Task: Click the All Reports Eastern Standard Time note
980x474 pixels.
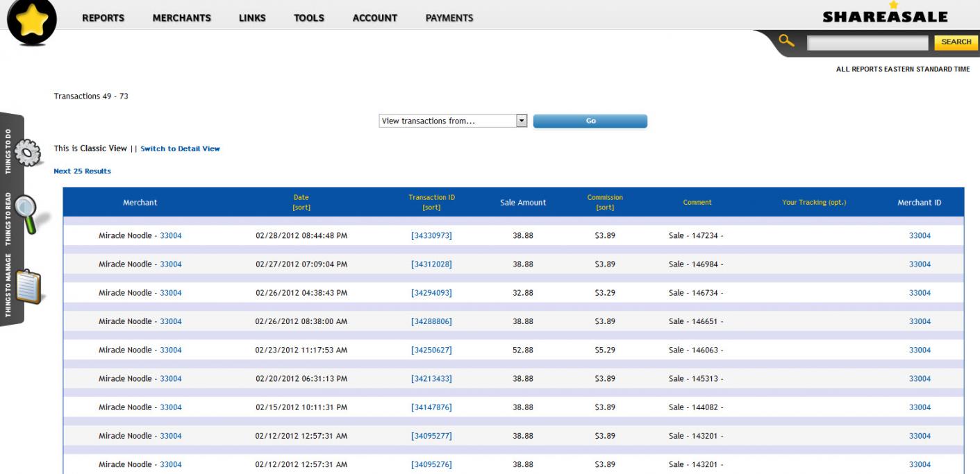Action: (x=903, y=69)
